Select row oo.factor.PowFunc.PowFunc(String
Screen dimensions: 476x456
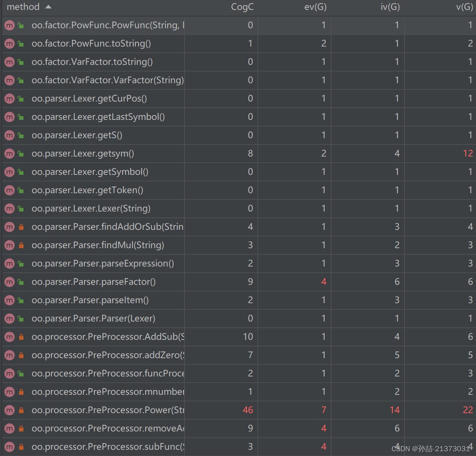tap(239, 25)
